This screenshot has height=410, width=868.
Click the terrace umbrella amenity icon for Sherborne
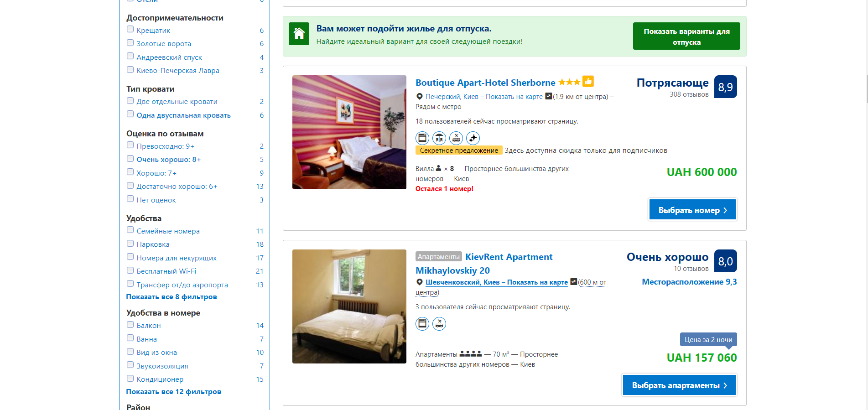pyautogui.click(x=439, y=138)
